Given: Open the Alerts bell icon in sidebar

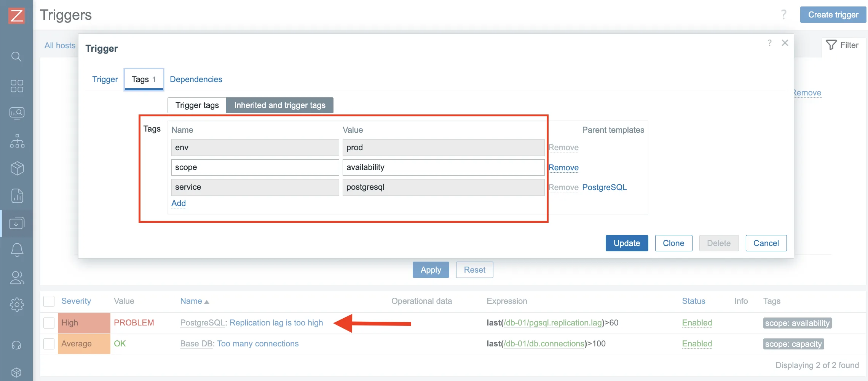Looking at the screenshot, I should [x=17, y=250].
